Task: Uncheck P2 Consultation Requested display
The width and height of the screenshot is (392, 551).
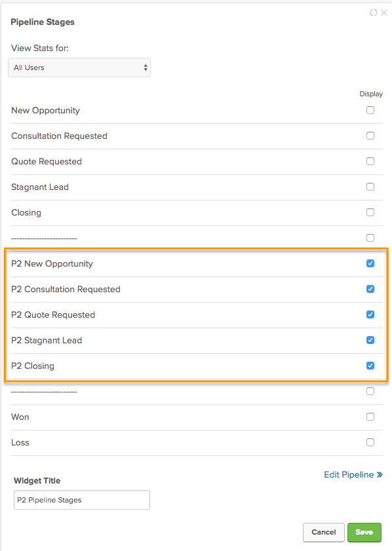Action: 370,289
